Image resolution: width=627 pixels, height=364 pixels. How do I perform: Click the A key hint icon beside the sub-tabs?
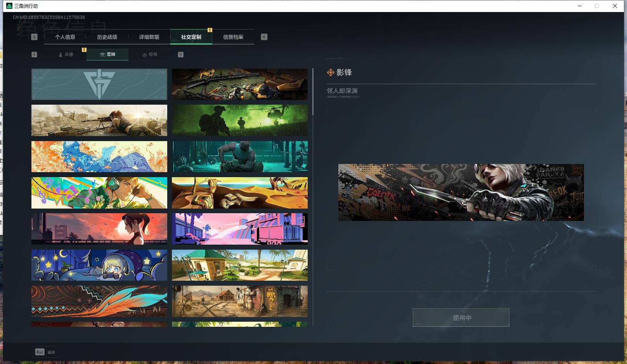[34, 54]
